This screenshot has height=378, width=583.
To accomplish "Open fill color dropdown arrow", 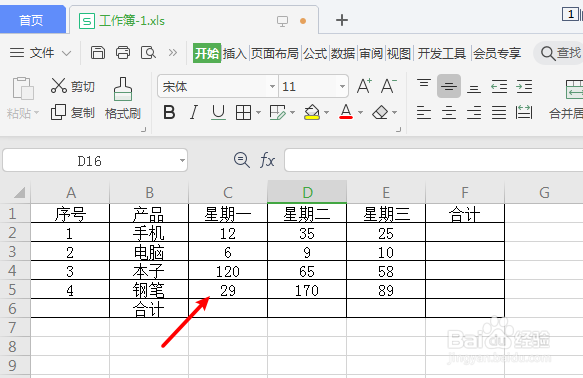I will coord(326,112).
